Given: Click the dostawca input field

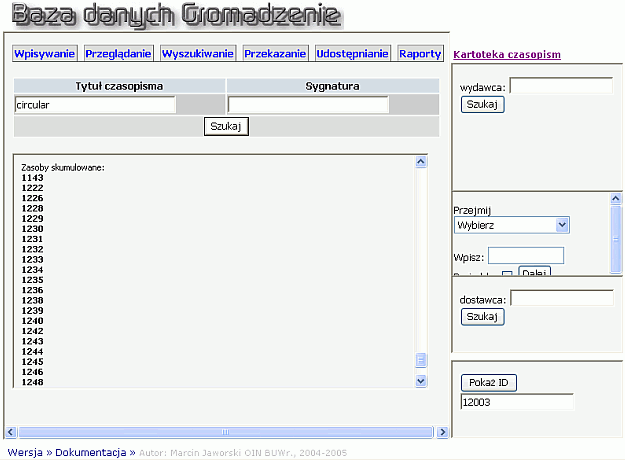Looking at the screenshot, I should [x=562, y=298].
